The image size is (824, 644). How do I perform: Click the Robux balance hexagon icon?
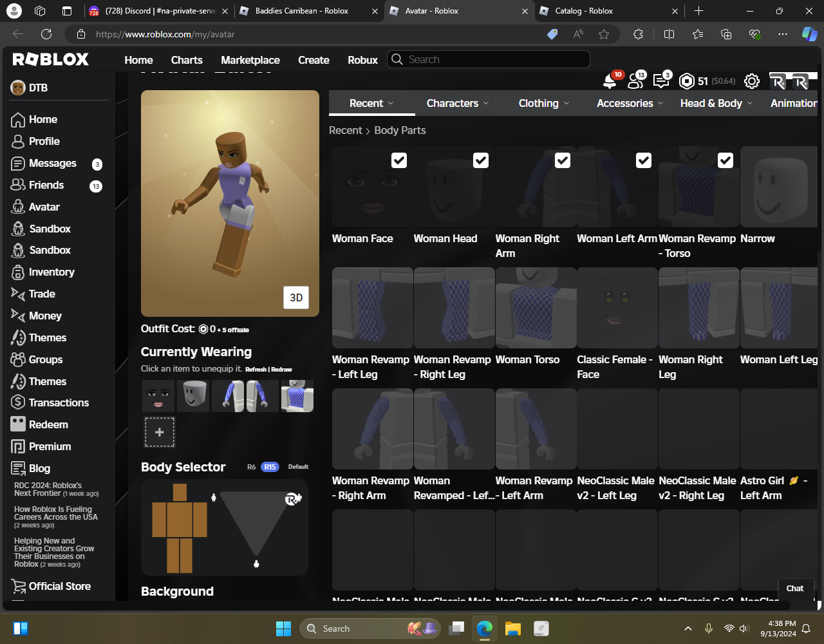[687, 81]
